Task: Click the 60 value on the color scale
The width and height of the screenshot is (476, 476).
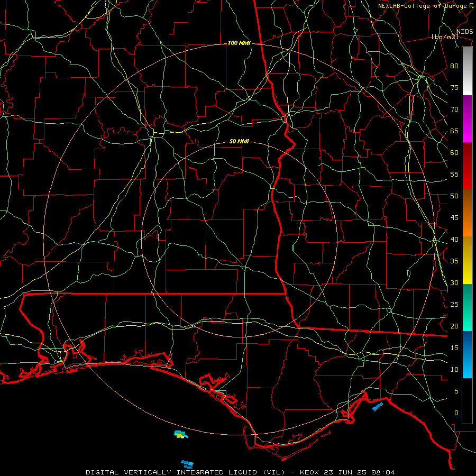Action: coord(454,153)
